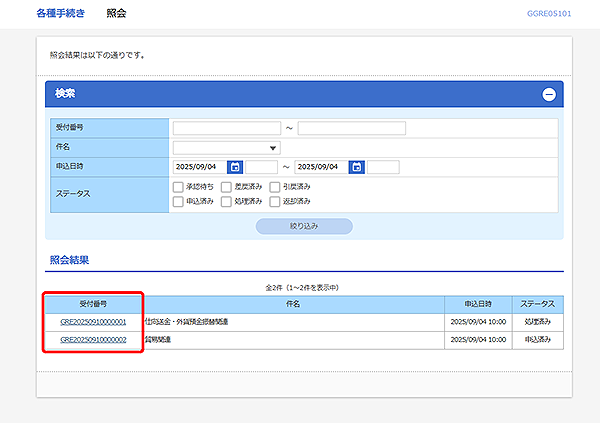Click the ステータス label in the search form

[x=73, y=194]
